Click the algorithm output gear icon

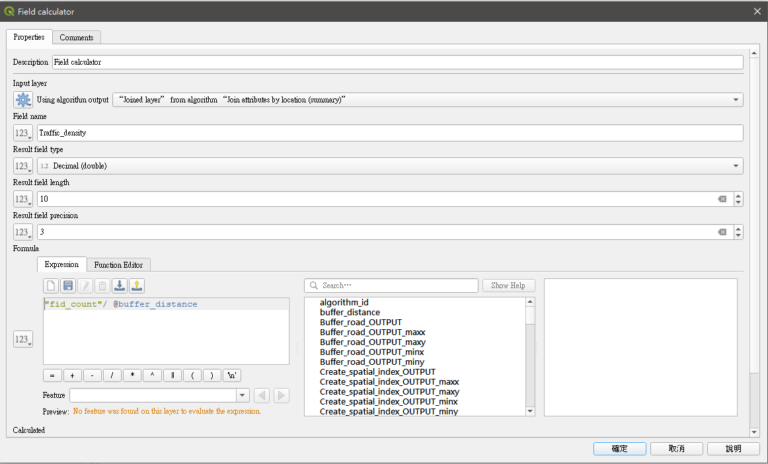click(22, 100)
